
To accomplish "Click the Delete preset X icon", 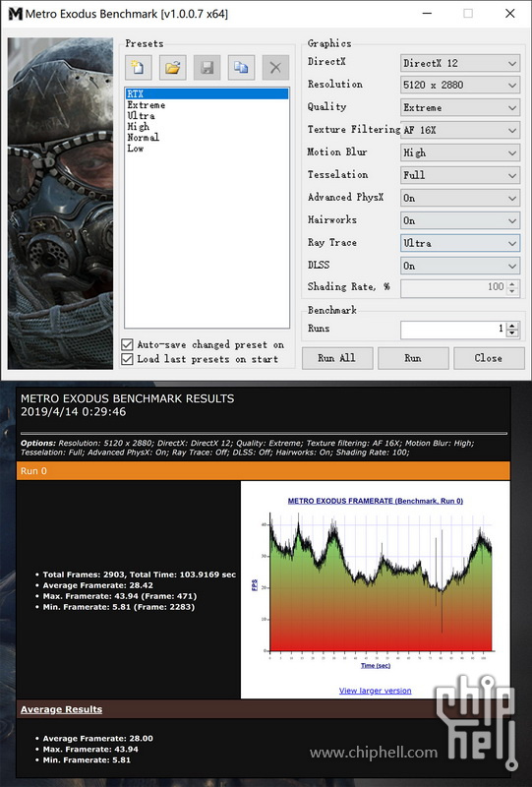I will pos(275,67).
